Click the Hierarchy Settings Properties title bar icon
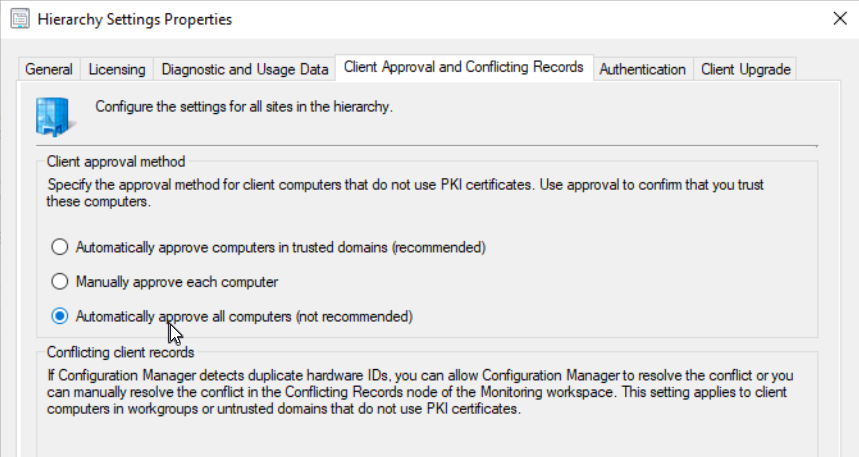This screenshot has height=457, width=859. point(17,19)
